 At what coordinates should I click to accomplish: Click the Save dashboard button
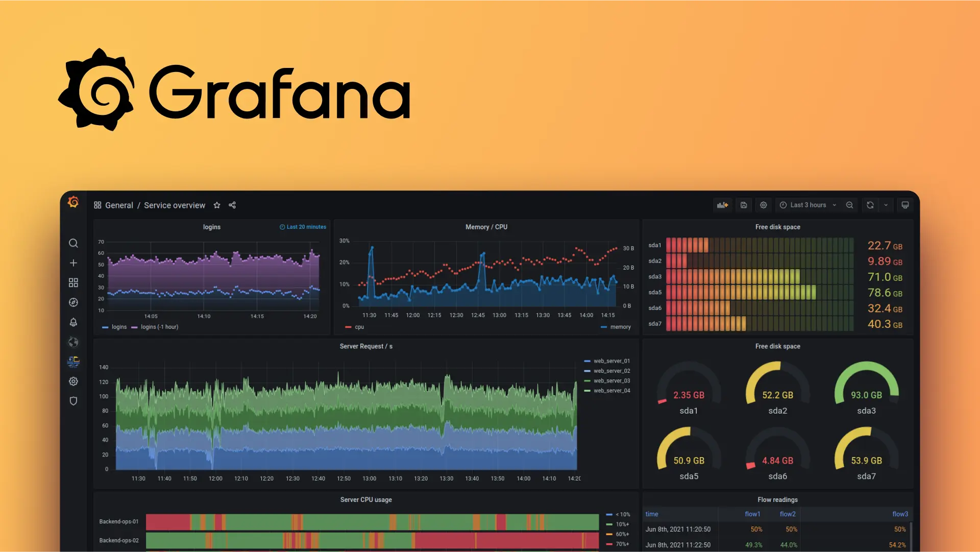(743, 205)
